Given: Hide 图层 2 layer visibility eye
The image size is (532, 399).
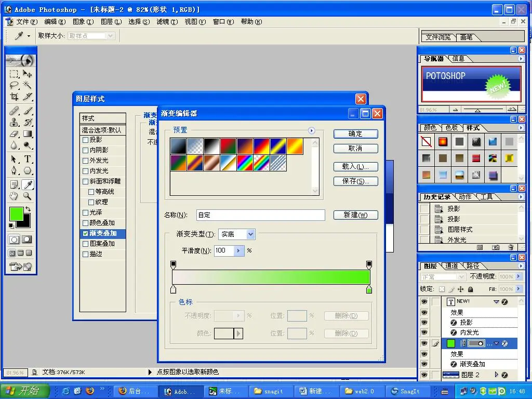Looking at the screenshot, I should (424, 375).
